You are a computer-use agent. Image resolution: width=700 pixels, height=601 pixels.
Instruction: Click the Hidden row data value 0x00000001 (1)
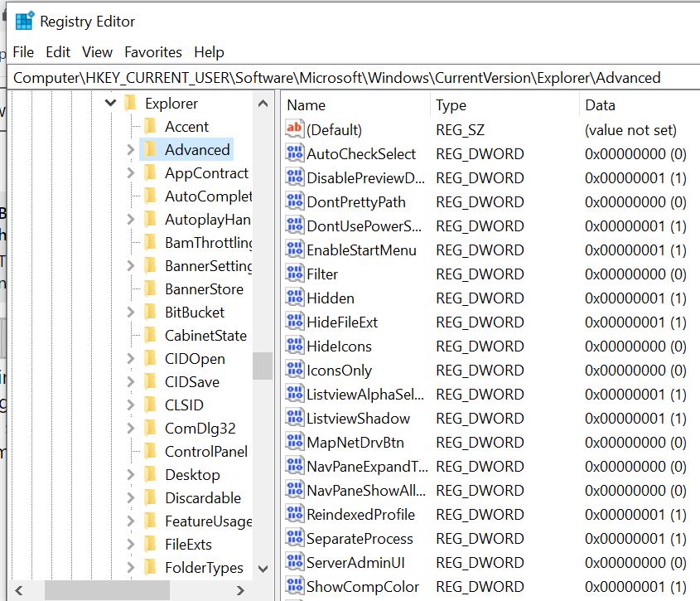coord(635,298)
